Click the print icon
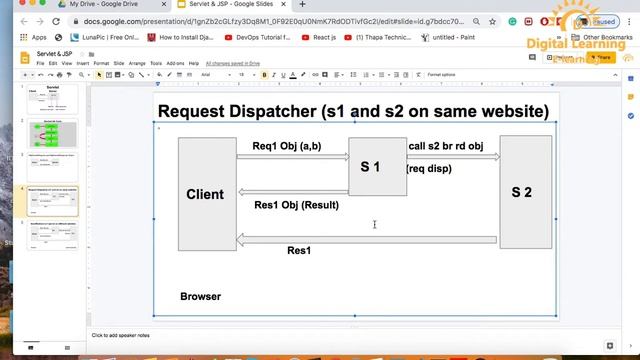The image size is (640, 360). pos(60,75)
